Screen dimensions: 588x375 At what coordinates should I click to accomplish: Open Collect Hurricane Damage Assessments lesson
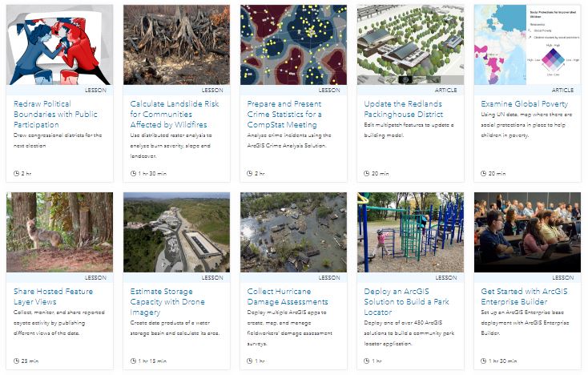(288, 296)
